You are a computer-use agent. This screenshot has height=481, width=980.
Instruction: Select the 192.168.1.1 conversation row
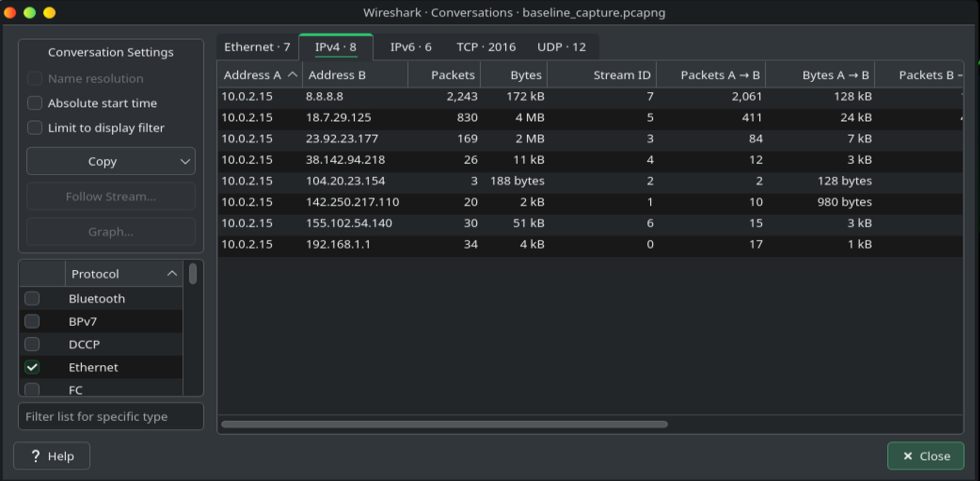click(590, 244)
